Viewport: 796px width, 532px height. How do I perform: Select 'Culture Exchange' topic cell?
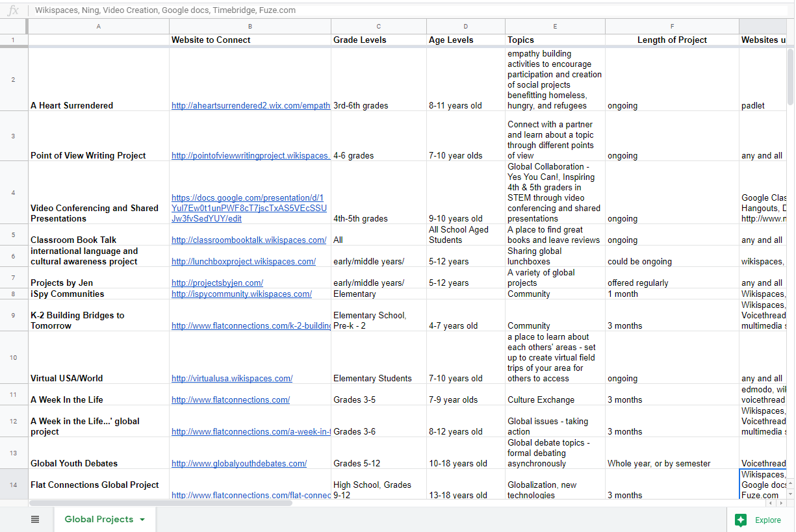pos(555,394)
